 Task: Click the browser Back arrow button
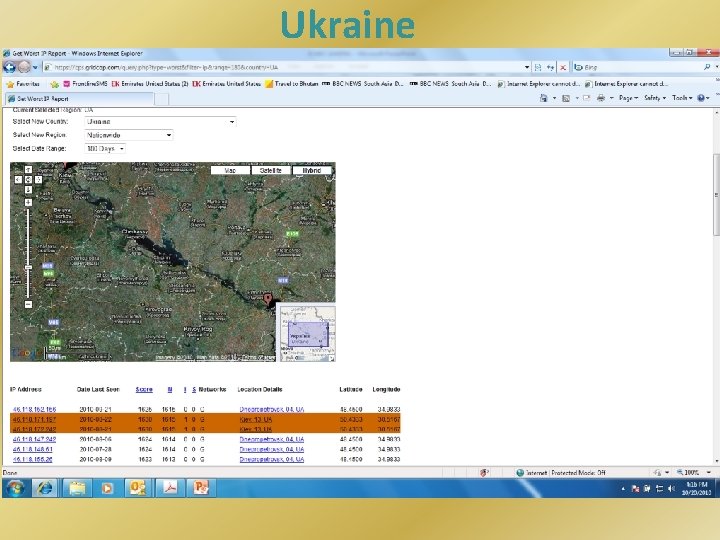click(9, 67)
